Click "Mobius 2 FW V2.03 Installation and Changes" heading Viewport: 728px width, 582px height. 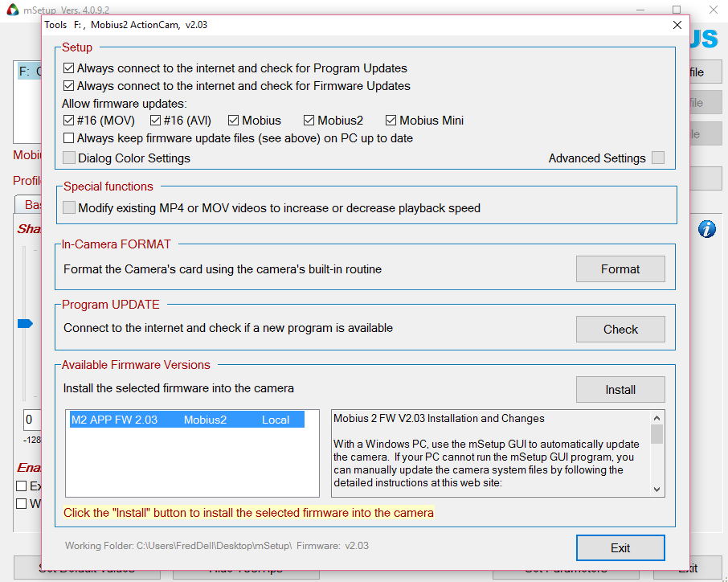(439, 419)
